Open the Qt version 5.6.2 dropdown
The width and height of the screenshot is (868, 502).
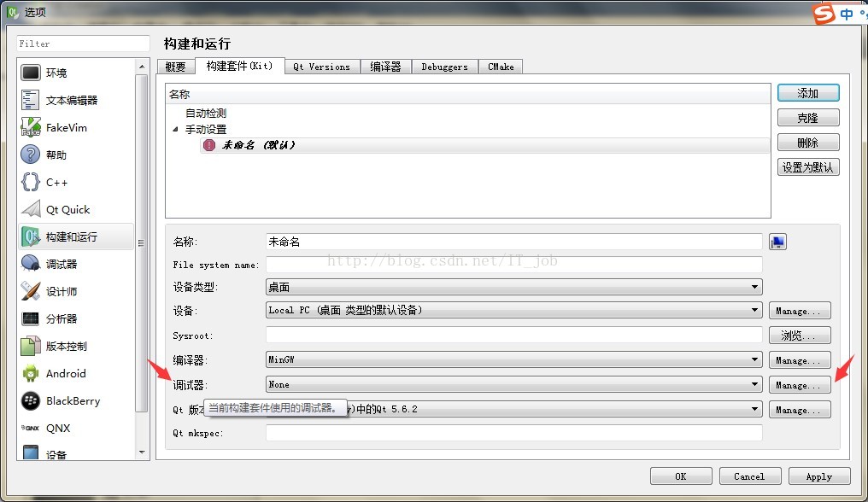[x=513, y=409]
